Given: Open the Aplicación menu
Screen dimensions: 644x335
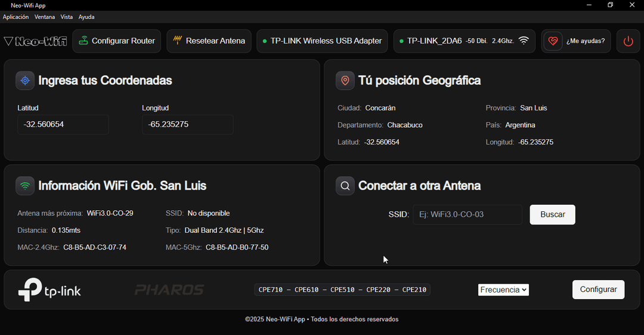Looking at the screenshot, I should tap(16, 17).
